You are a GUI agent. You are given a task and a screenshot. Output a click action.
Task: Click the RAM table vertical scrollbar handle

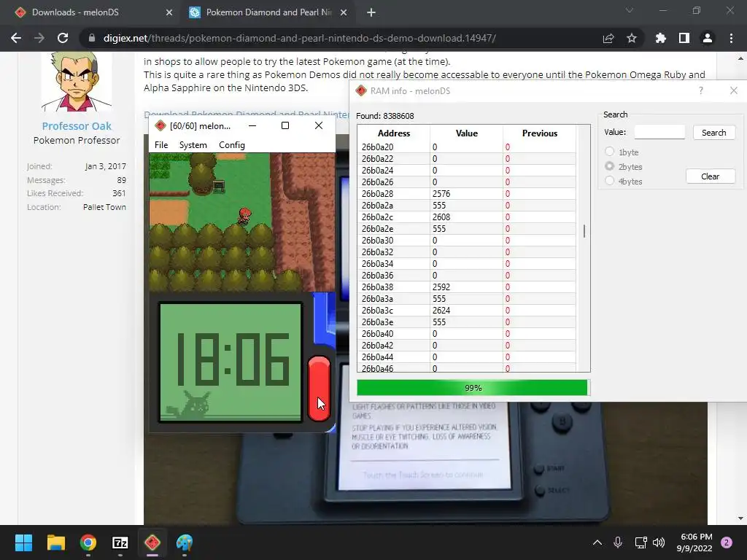tap(584, 231)
